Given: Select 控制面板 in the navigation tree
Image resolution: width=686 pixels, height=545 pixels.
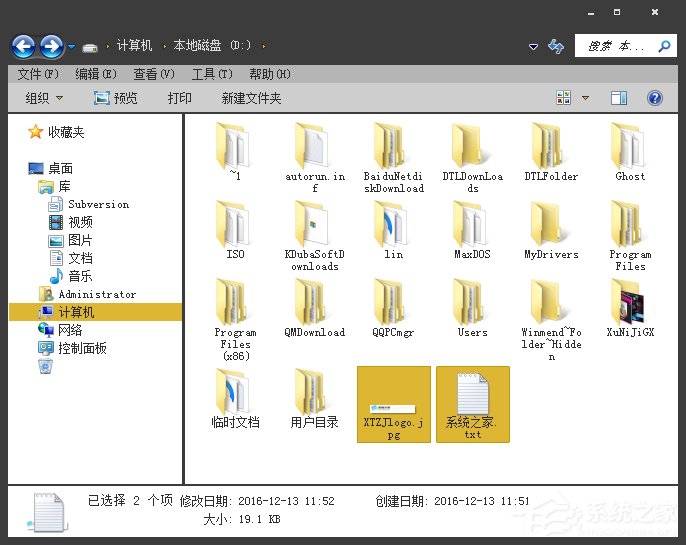Looking at the screenshot, I should [82, 348].
